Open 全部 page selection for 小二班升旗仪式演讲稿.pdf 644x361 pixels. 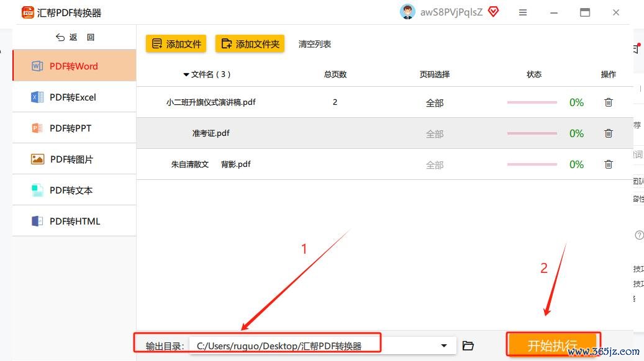435,103
